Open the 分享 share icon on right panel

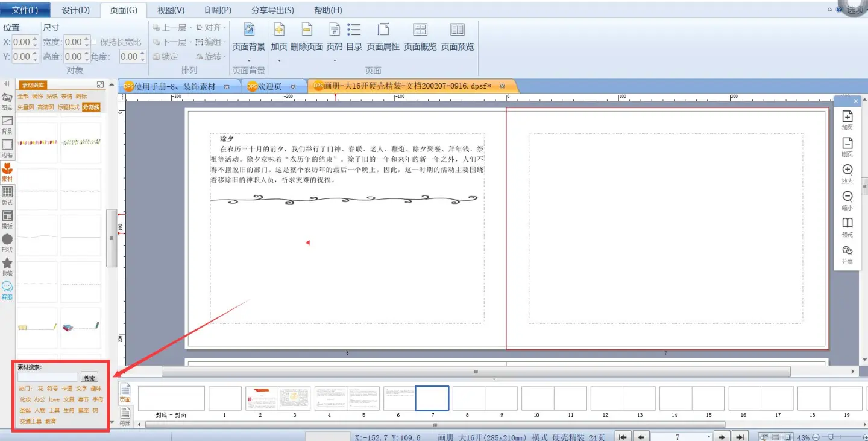click(x=847, y=254)
